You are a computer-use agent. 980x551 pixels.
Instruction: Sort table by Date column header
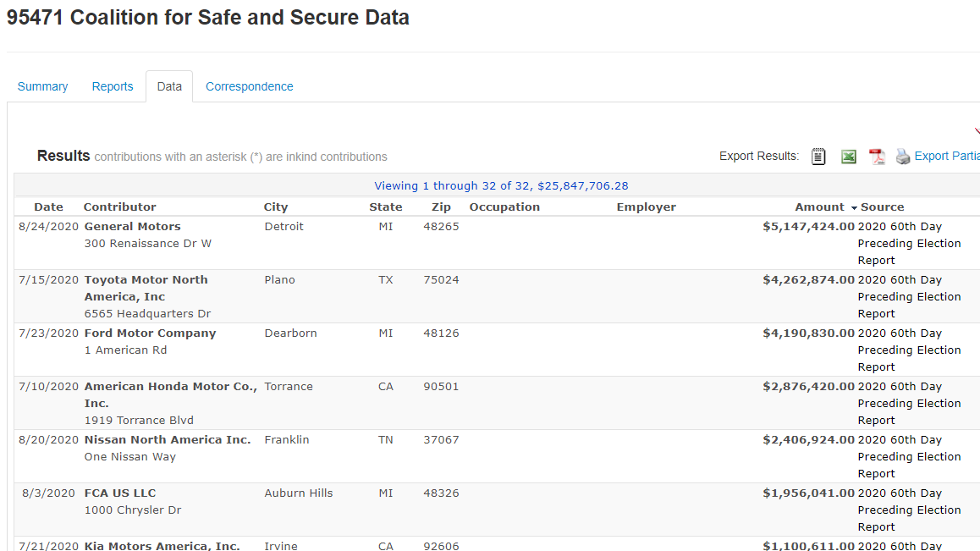[x=49, y=207]
